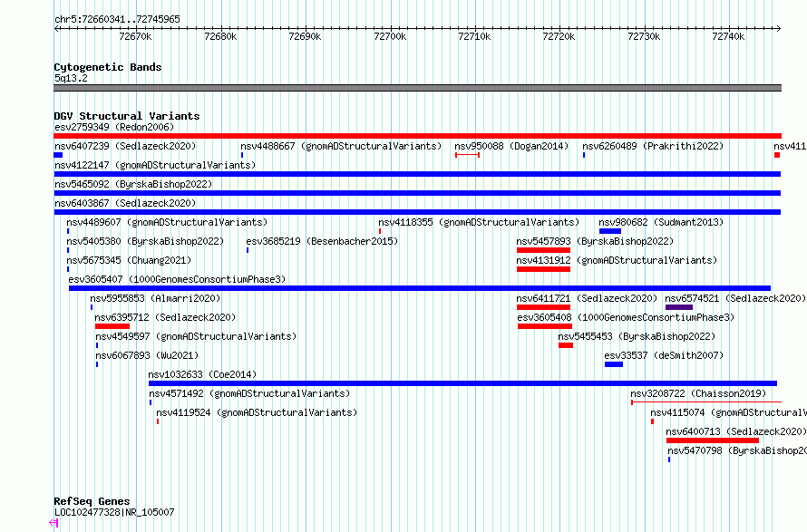Select nsv4549597 gnomADStructuralVariants label
Screen dimensions: 807x532
[x=196, y=336]
